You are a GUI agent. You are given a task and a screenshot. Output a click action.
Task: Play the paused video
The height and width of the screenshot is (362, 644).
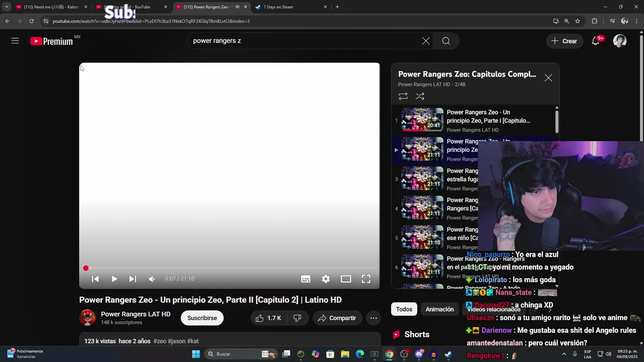click(x=114, y=279)
